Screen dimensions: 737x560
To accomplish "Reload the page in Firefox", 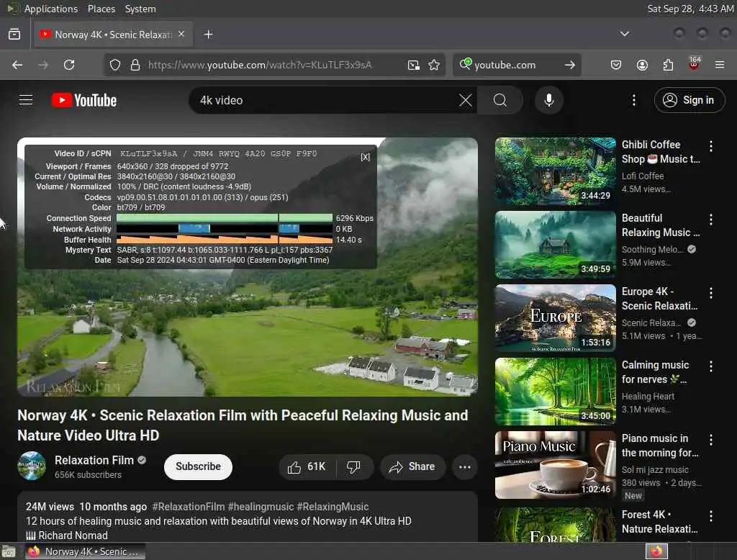I will click(x=69, y=65).
